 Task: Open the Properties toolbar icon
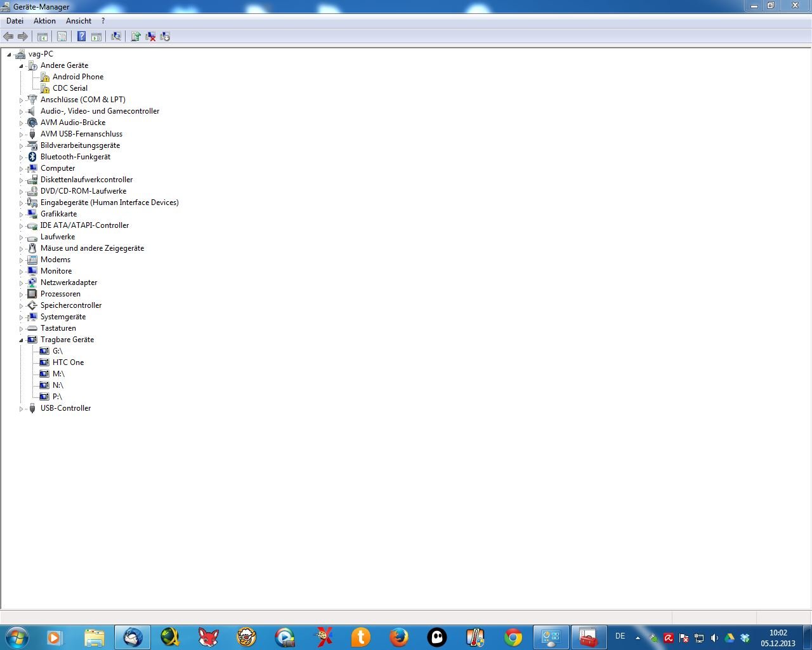(x=62, y=37)
